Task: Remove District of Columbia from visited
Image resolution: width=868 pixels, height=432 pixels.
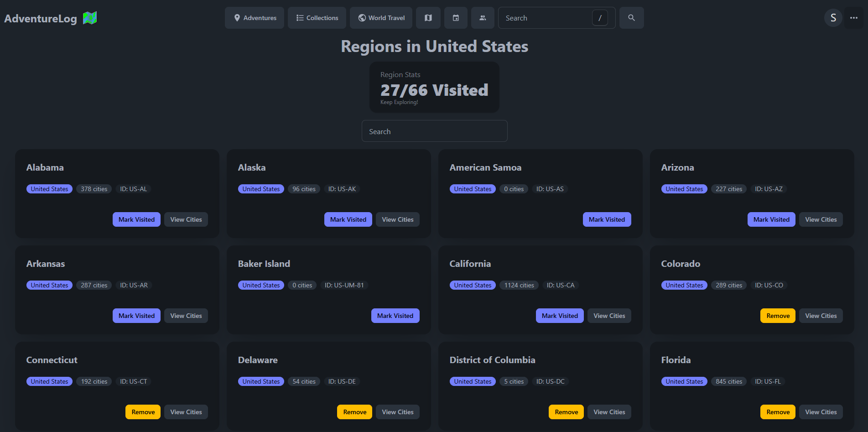Action: 566,411
